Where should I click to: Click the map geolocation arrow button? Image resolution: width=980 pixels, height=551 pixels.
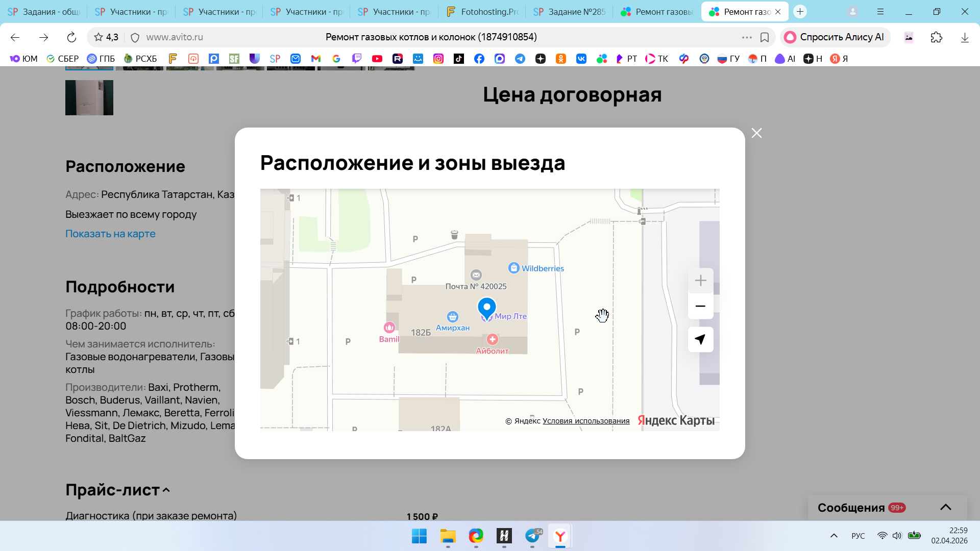point(700,340)
